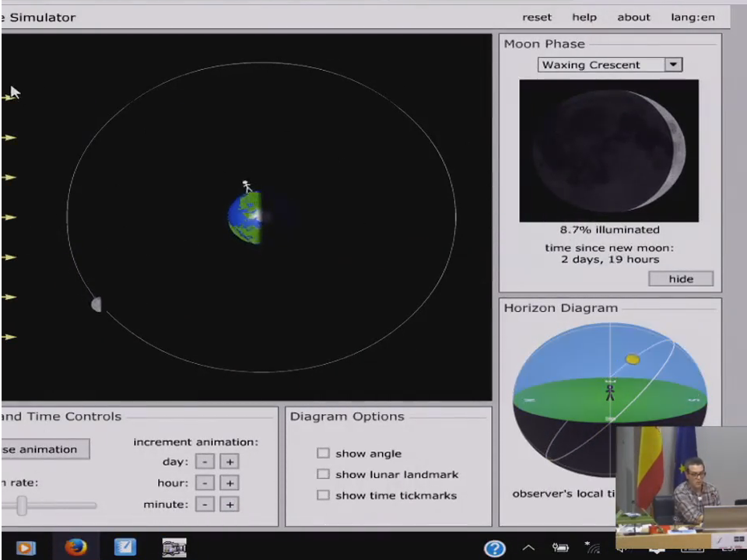The width and height of the screenshot is (747, 560).
Task: Open the about menu item
Action: 633,17
